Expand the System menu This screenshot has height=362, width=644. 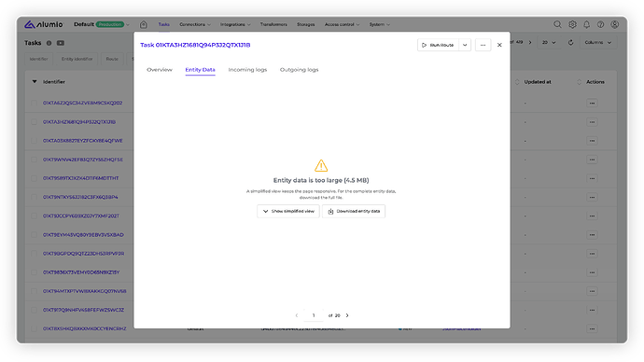tap(379, 24)
